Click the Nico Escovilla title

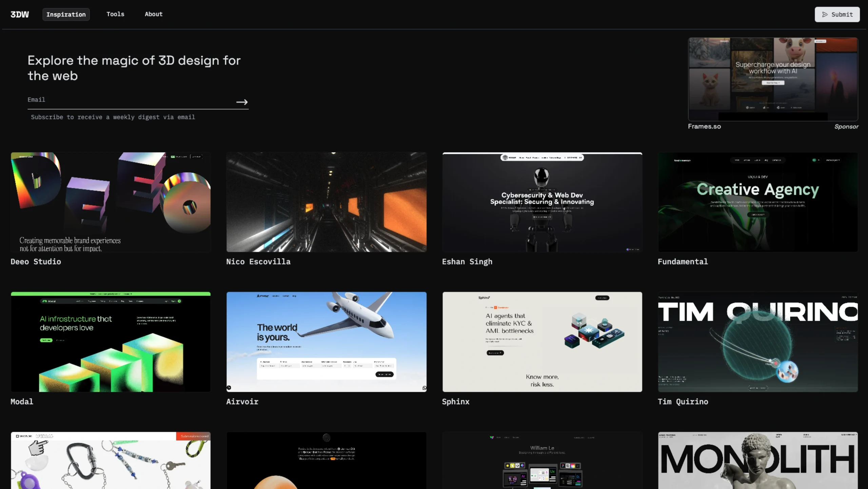258,261
